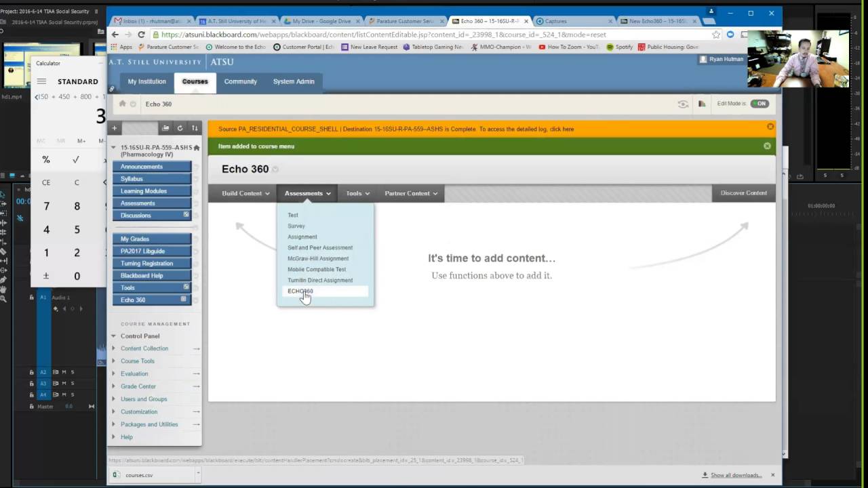This screenshot has width=868, height=488.
Task: Reorder course menu items with arrows icon
Action: click(195, 128)
